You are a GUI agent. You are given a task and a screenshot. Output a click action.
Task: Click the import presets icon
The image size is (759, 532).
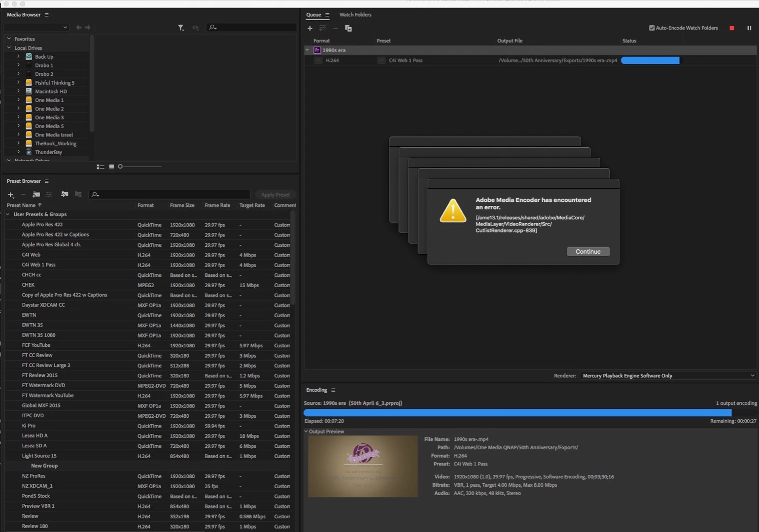(x=65, y=195)
